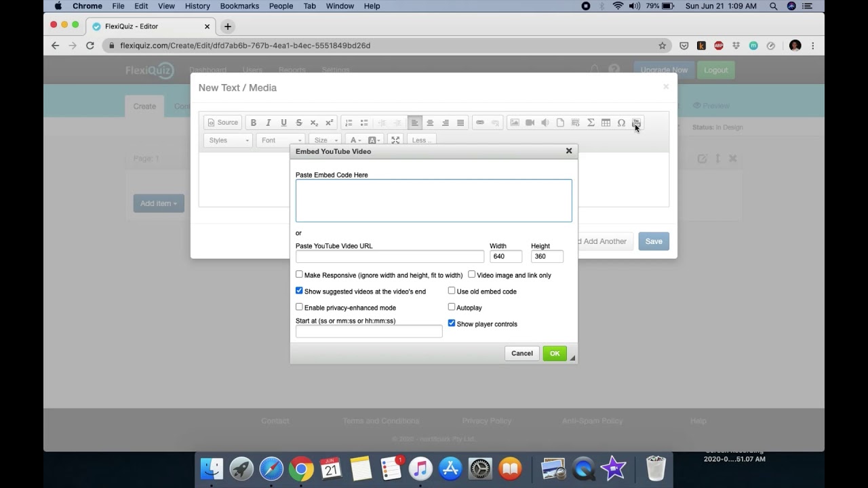
Task: Open the View menu
Action: (x=166, y=6)
